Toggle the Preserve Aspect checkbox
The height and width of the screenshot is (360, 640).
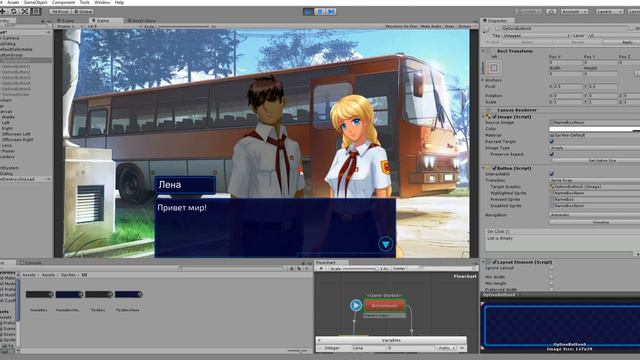552,154
